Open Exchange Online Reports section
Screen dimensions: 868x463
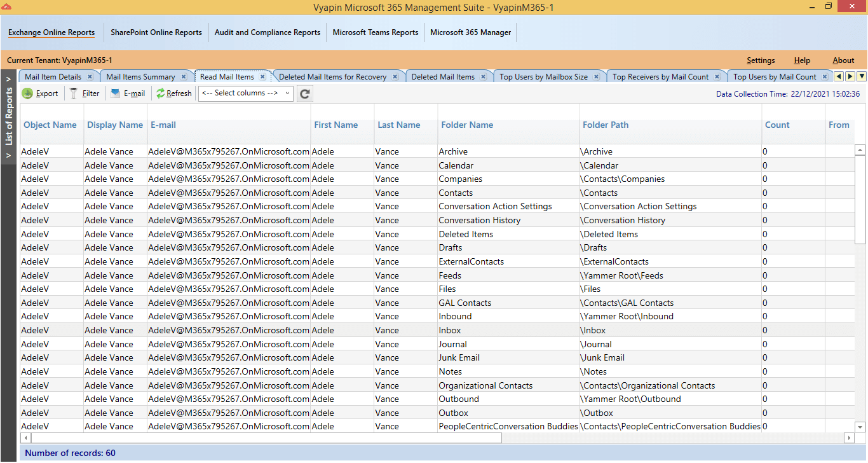coord(51,32)
